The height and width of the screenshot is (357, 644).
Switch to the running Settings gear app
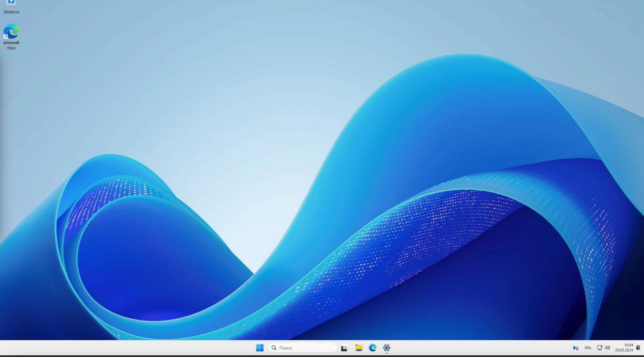click(387, 348)
